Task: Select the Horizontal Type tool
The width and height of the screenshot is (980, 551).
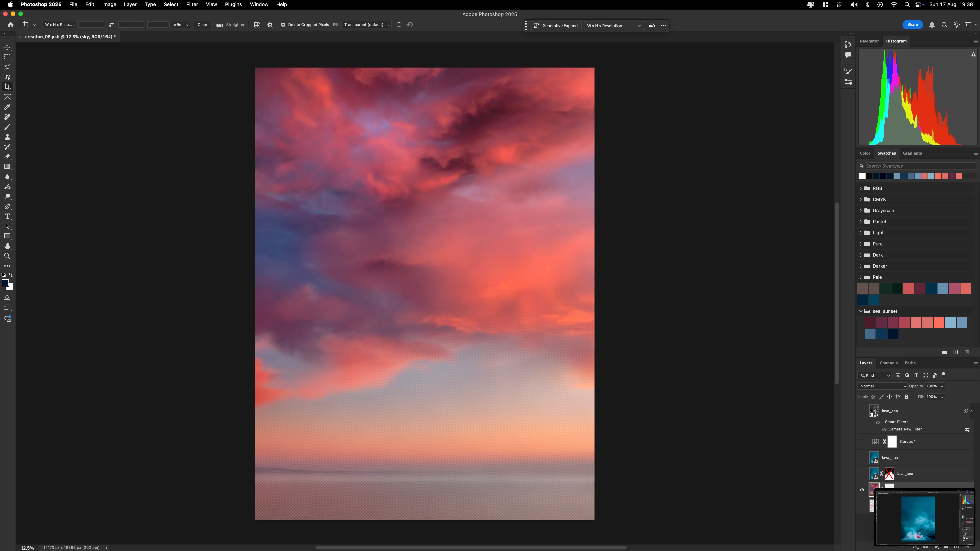Action: pyautogui.click(x=7, y=216)
